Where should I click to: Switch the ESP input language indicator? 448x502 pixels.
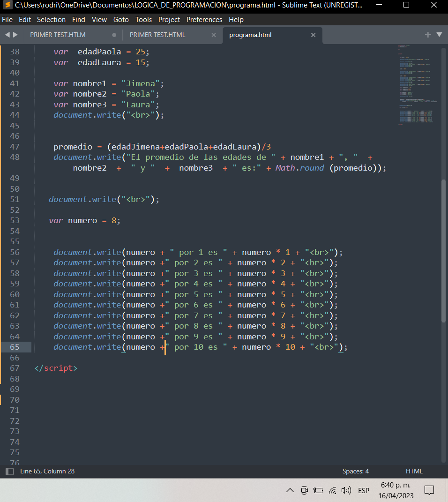click(364, 490)
